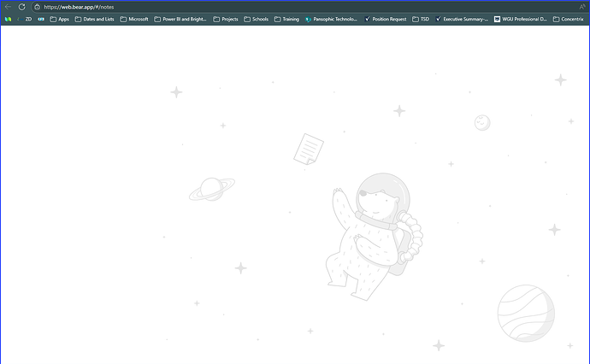Open the Projects bookmarks folder
This screenshot has height=364, width=590.
coord(226,19)
